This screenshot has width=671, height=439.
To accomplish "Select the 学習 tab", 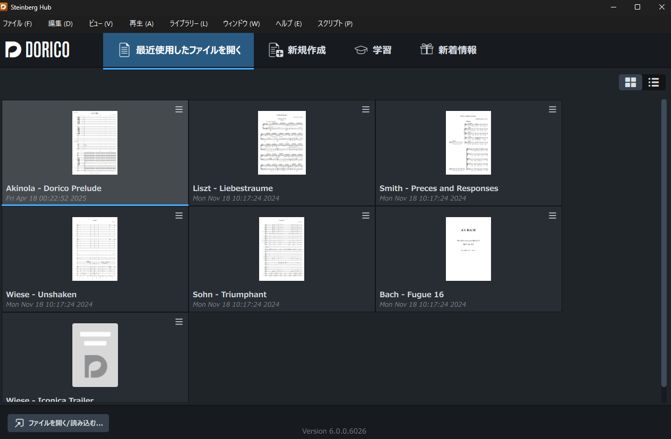I will pyautogui.click(x=373, y=50).
